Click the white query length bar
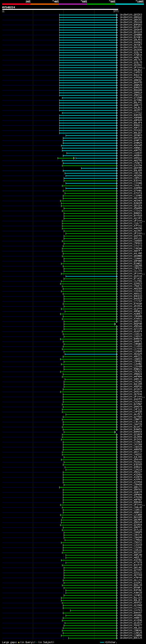Viewport: 146px width, 644px height. [60, 9]
